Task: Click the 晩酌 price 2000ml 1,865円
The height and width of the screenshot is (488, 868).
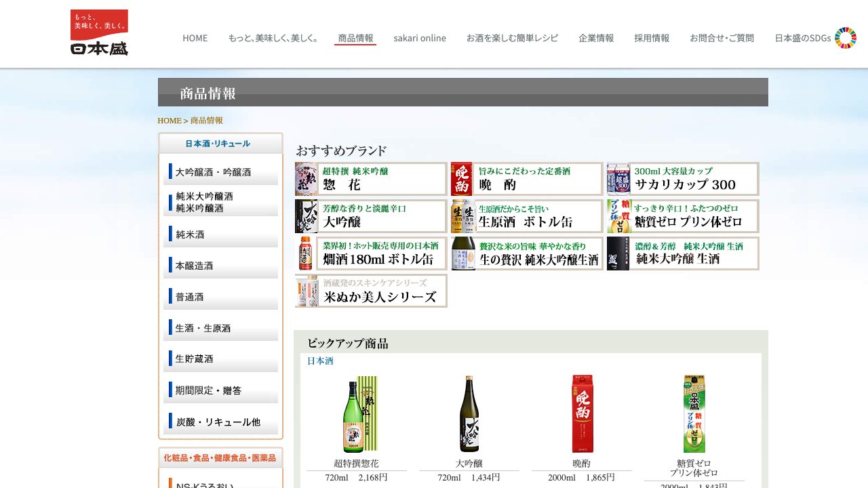Action: (x=582, y=478)
